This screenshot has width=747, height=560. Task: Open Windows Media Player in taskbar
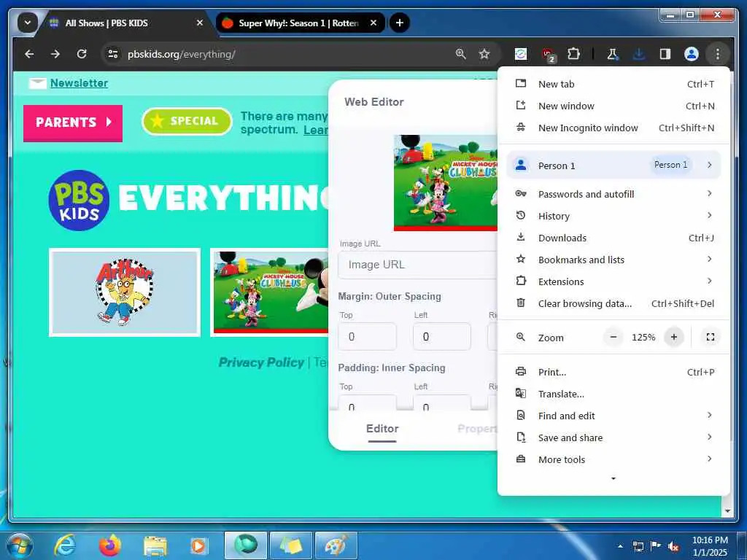198,545
